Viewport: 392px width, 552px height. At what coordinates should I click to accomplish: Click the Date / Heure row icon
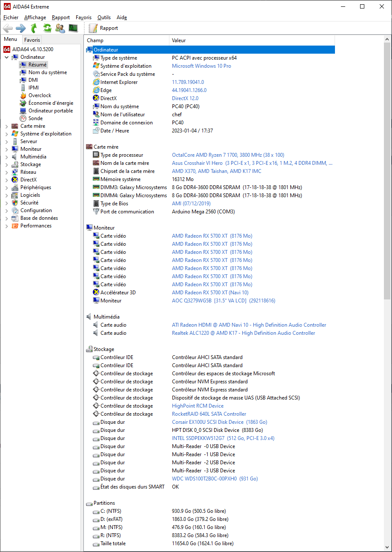[x=96, y=131]
